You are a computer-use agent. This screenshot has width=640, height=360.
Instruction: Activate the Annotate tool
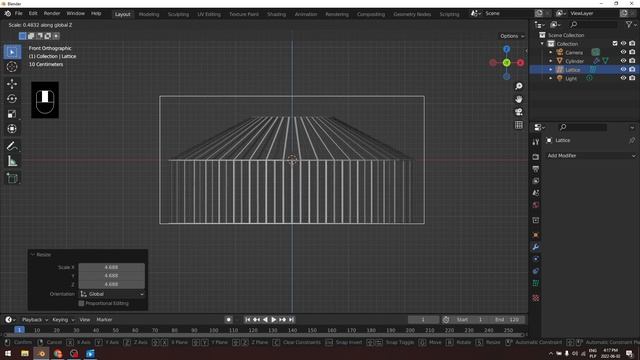tap(12, 146)
